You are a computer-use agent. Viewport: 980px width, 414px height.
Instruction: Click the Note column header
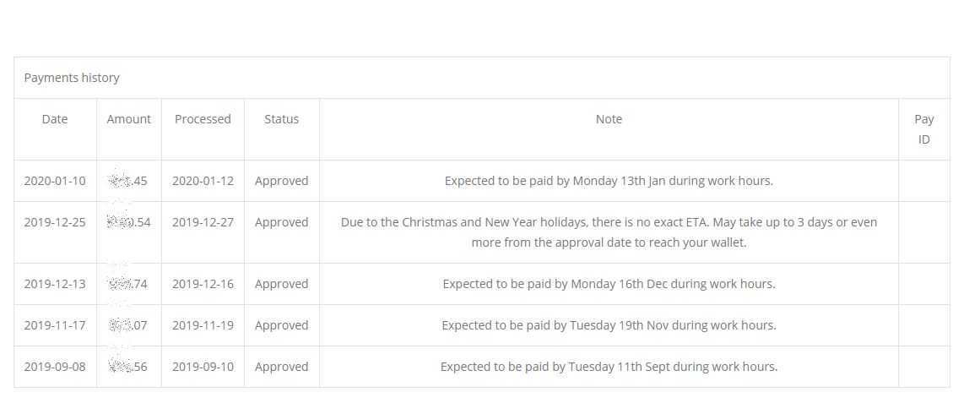coord(609,119)
